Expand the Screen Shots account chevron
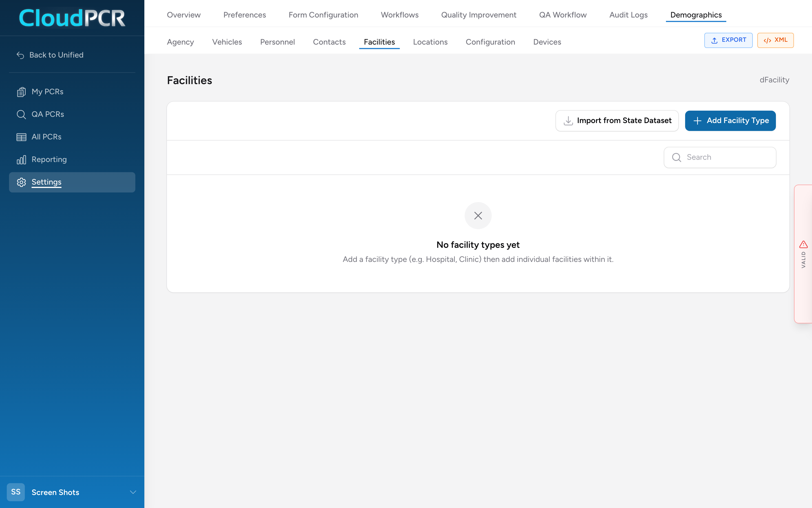Viewport: 812px width, 508px height. [133, 492]
